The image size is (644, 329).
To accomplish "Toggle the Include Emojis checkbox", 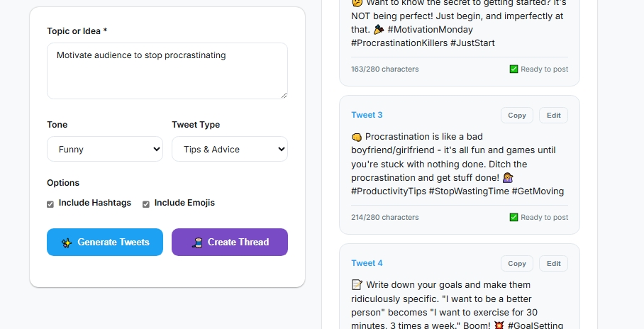I will tap(146, 203).
